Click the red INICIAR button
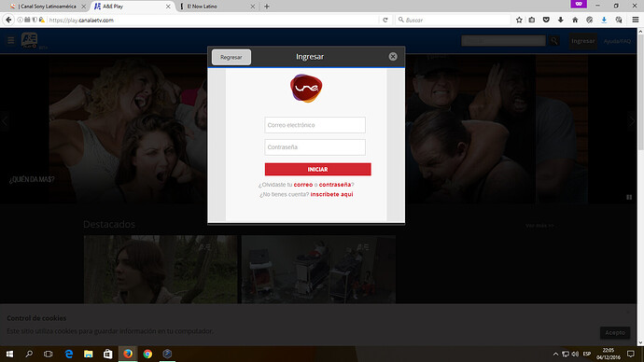Viewport: 644px width, 362px height. pos(317,169)
